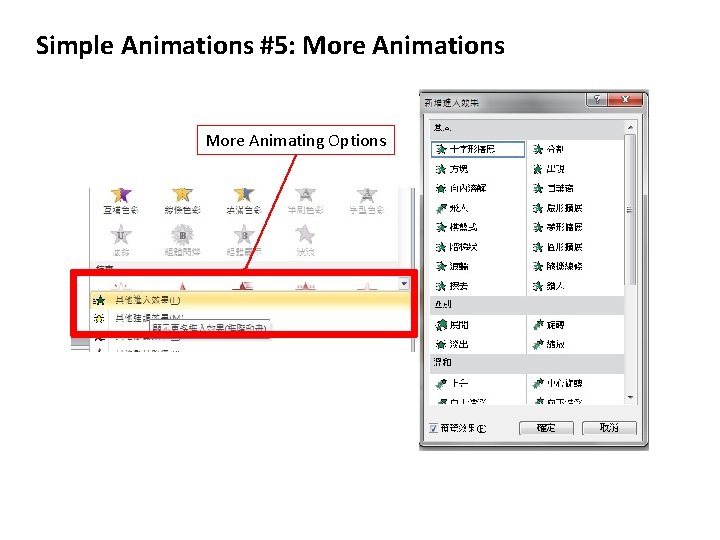Select the 中心旋轉 center revolve effect
This screenshot has width=720, height=540.
pos(557,383)
